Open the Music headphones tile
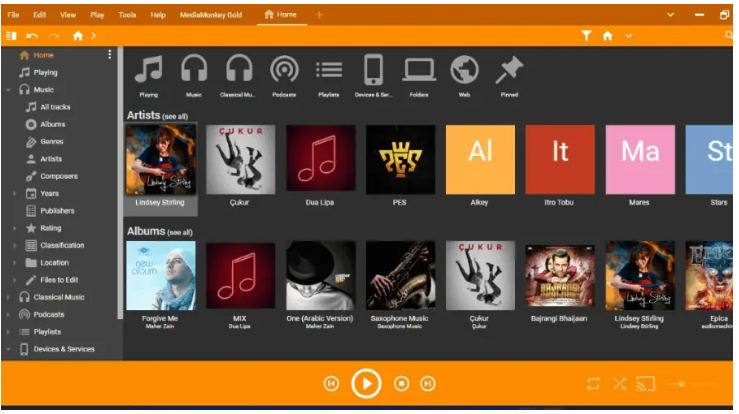This screenshot has width=739, height=414. pyautogui.click(x=194, y=75)
